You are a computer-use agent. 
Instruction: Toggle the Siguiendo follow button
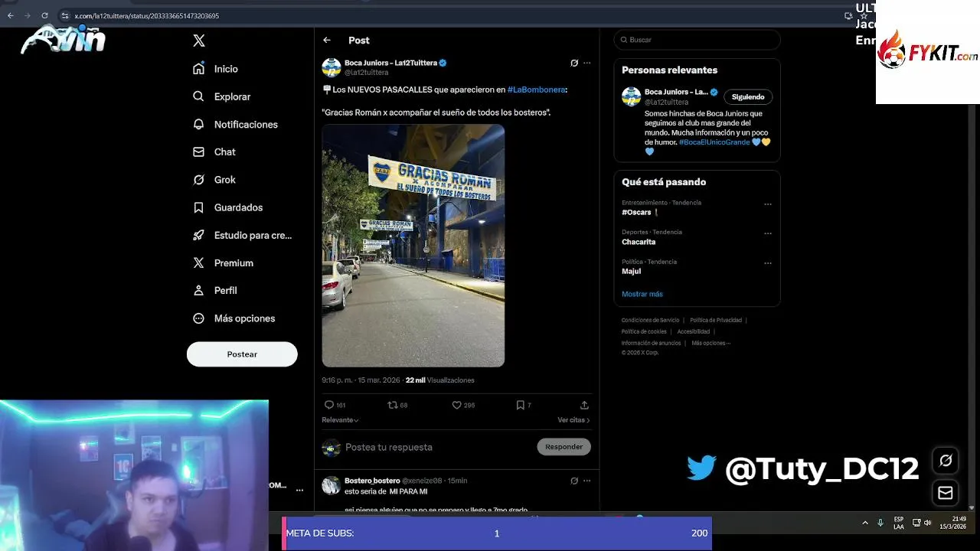[x=748, y=97]
